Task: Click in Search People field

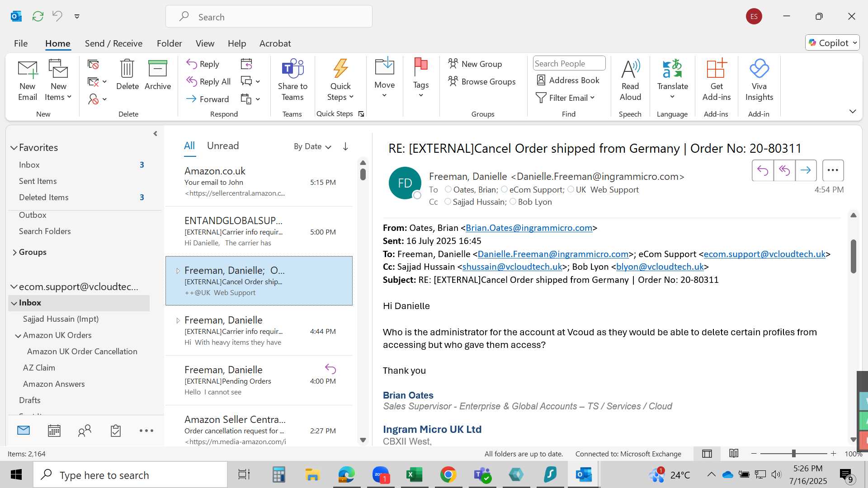Action: (569, 64)
